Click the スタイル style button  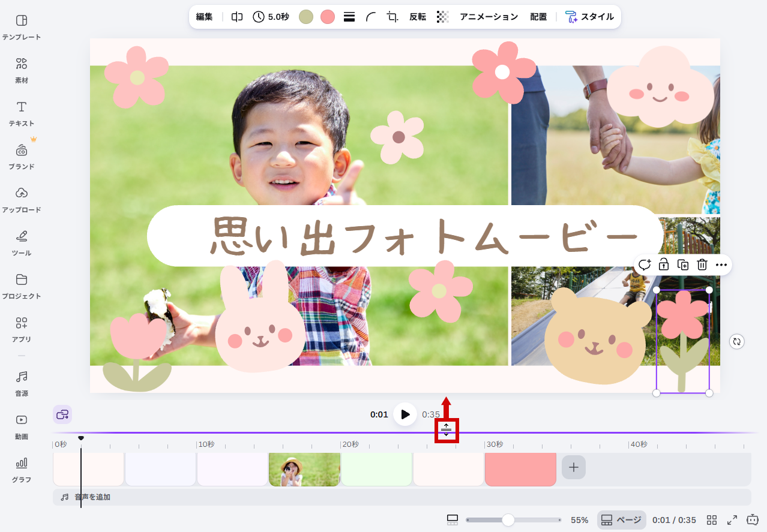click(589, 17)
